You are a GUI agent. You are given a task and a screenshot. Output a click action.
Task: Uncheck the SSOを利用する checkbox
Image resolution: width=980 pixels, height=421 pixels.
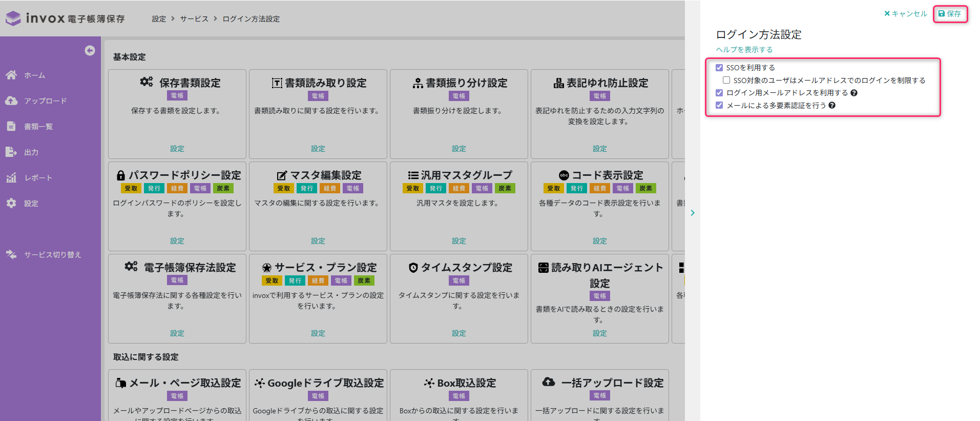[719, 68]
